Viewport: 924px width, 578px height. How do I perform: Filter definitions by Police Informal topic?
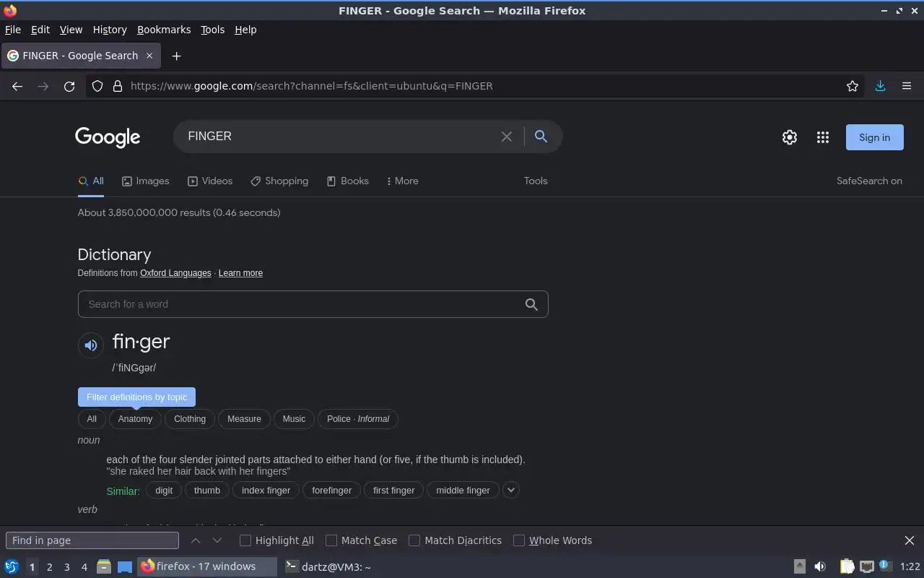point(358,419)
